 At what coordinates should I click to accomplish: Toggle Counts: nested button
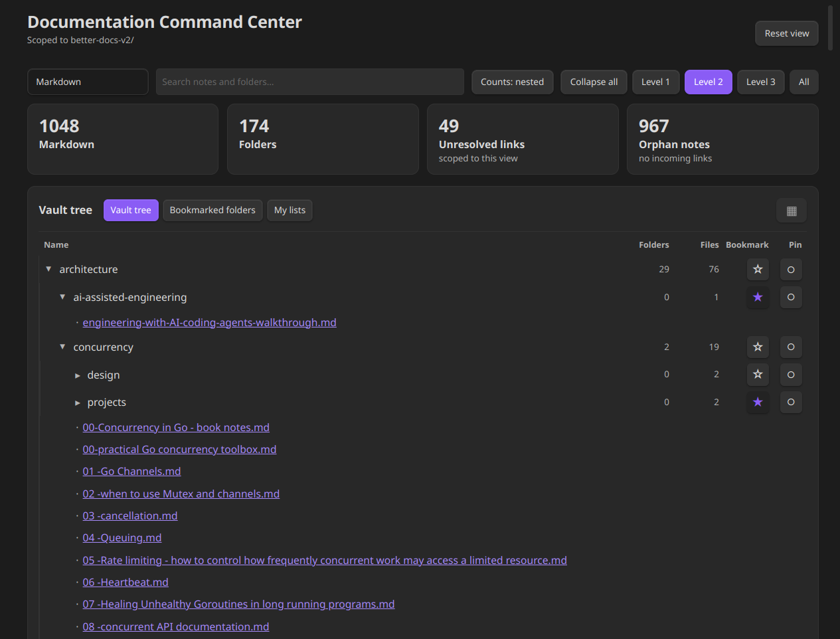tap(512, 82)
